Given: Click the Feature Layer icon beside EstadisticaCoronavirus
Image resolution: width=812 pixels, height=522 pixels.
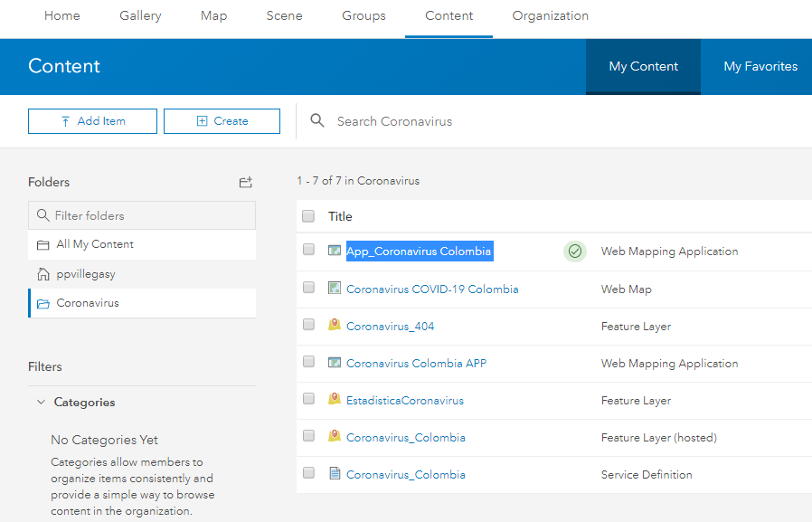Looking at the screenshot, I should tap(333, 400).
